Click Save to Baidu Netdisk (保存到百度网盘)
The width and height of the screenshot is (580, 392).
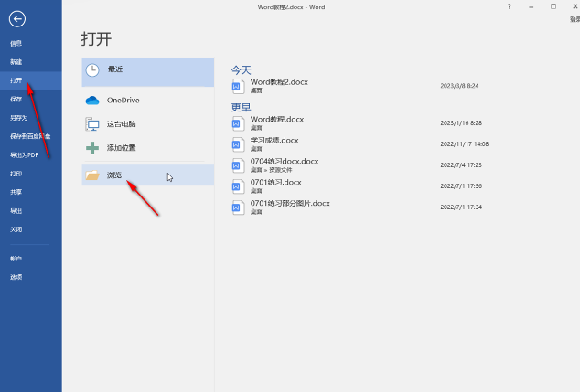click(31, 136)
